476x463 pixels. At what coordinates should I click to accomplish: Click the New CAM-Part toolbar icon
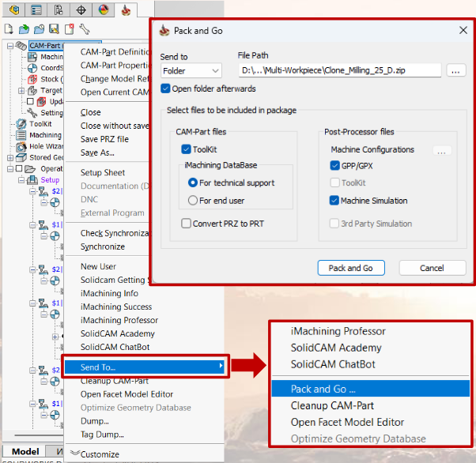pos(9,29)
